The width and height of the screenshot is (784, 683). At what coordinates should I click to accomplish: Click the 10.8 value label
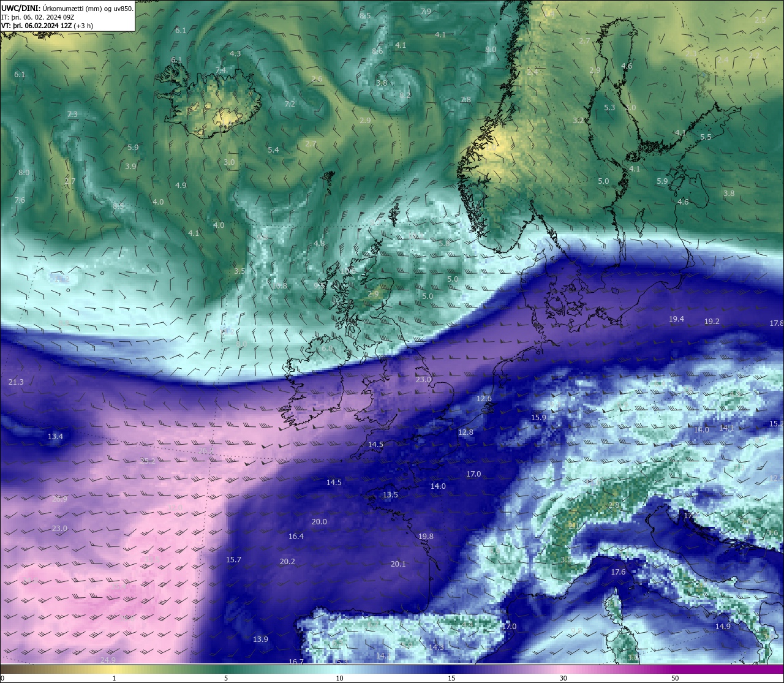click(279, 286)
